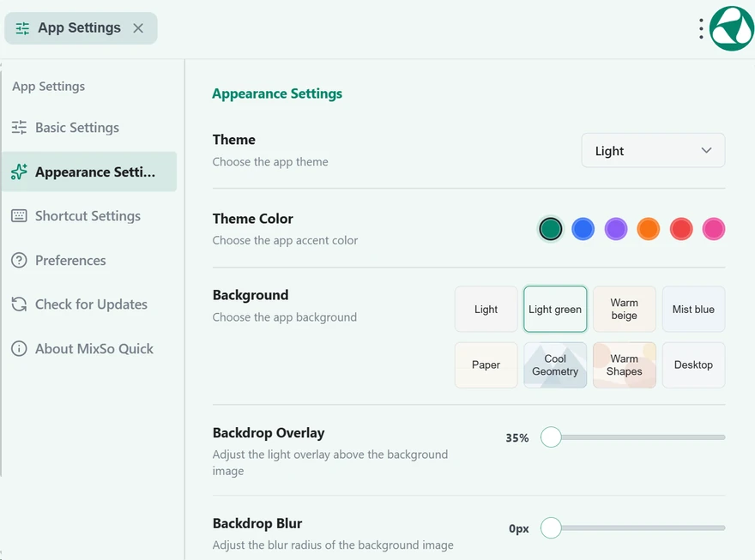
Task: Click the Check for Updates refresh icon
Action: [x=19, y=304]
